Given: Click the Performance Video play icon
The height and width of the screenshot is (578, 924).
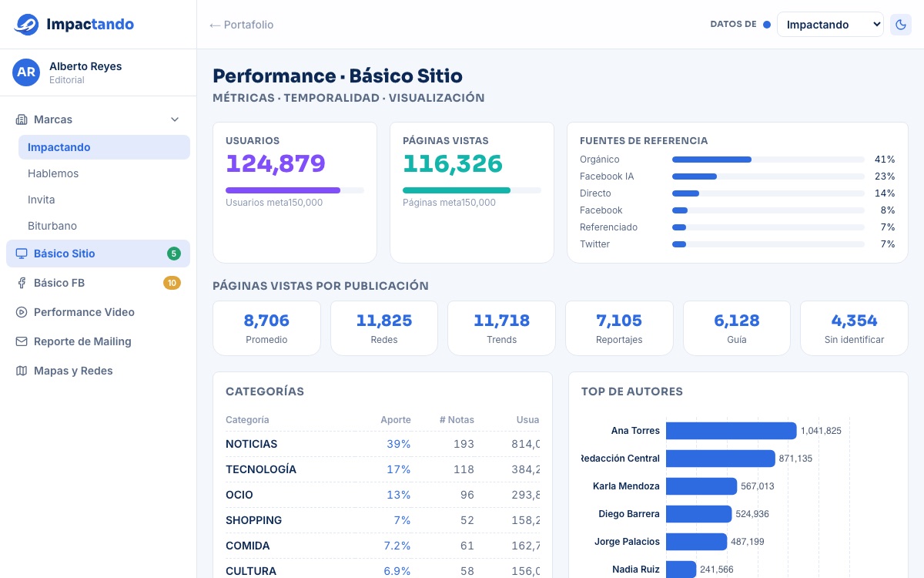Looking at the screenshot, I should (x=22, y=312).
